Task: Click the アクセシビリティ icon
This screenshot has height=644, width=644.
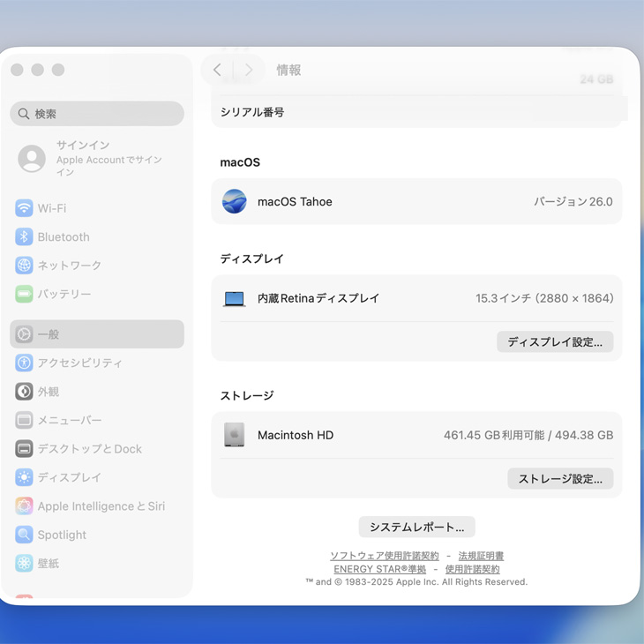Action: 24,363
